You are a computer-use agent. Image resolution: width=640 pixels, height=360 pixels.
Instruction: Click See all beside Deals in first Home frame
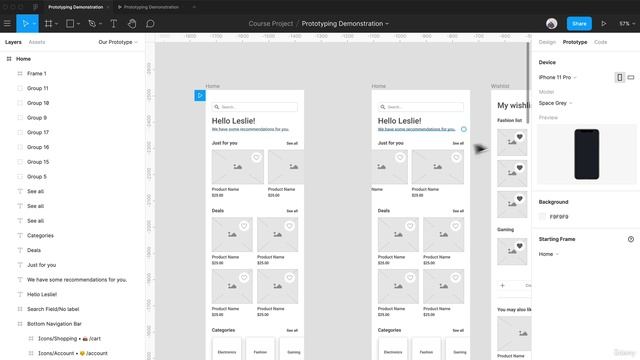[292, 211]
